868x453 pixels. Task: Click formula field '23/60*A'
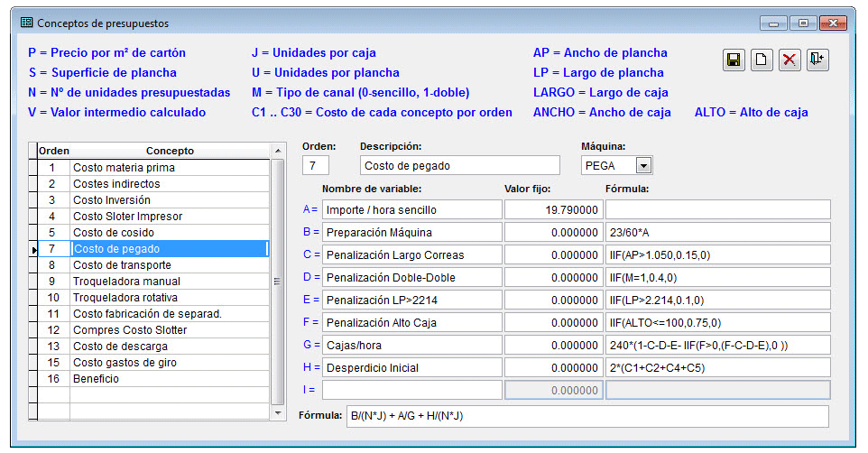pyautogui.click(x=718, y=233)
